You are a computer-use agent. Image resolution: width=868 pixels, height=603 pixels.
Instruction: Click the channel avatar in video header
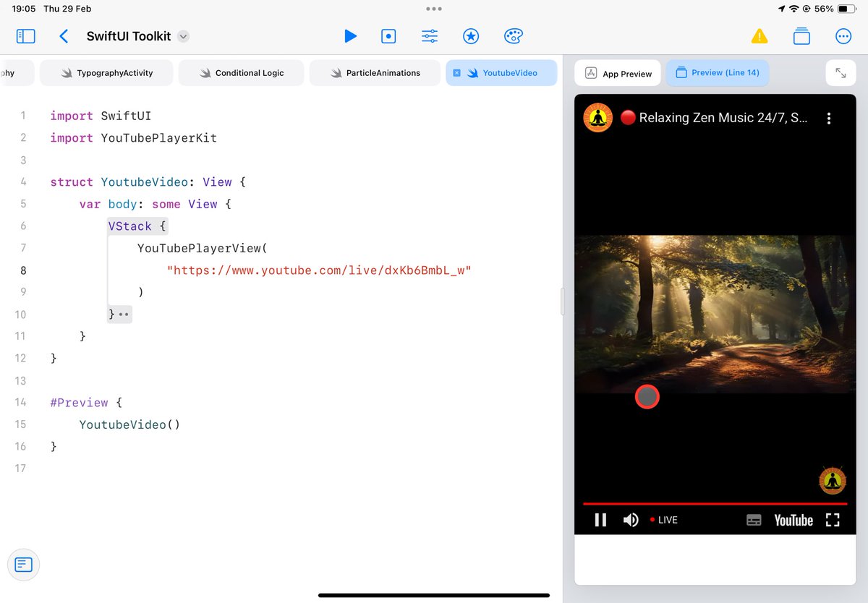click(x=598, y=118)
